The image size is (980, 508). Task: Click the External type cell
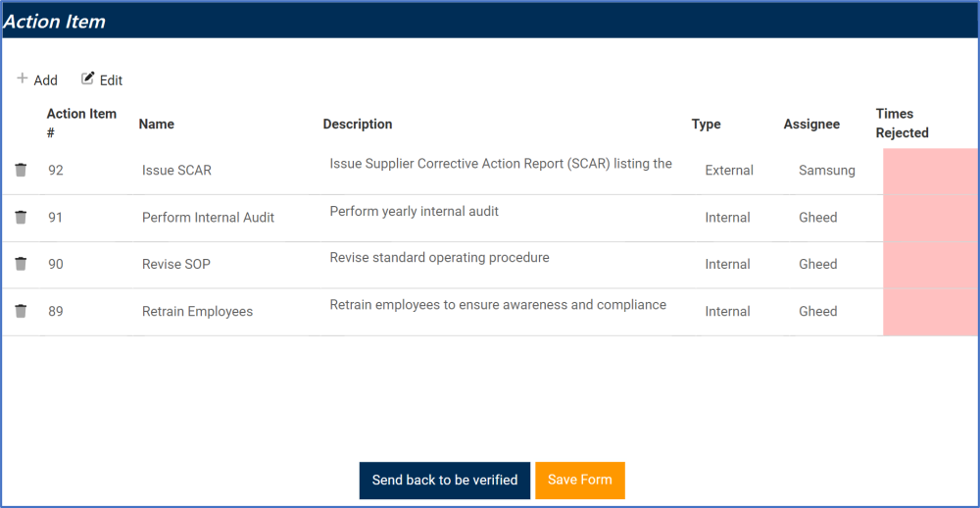[x=729, y=171]
